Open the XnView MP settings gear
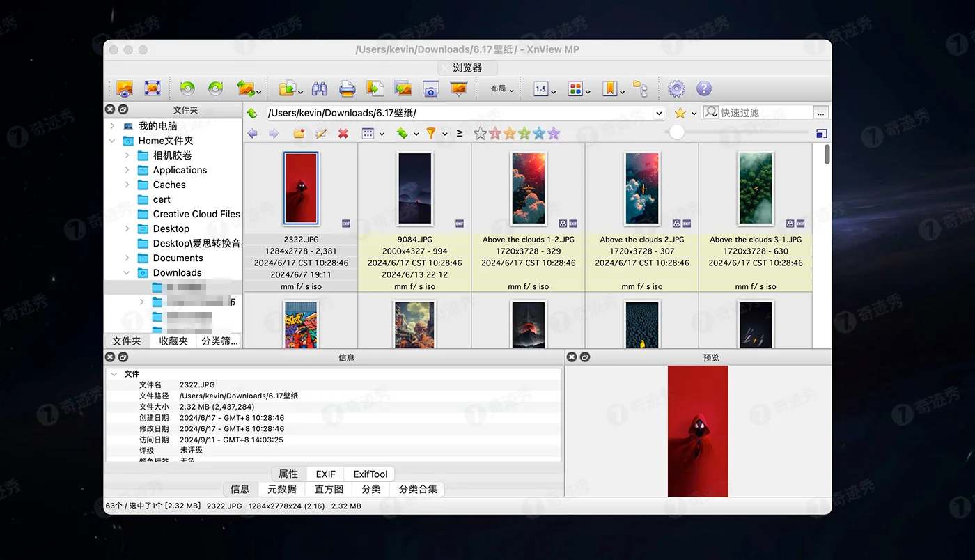Viewport: 975px width, 560px height. pos(676,88)
